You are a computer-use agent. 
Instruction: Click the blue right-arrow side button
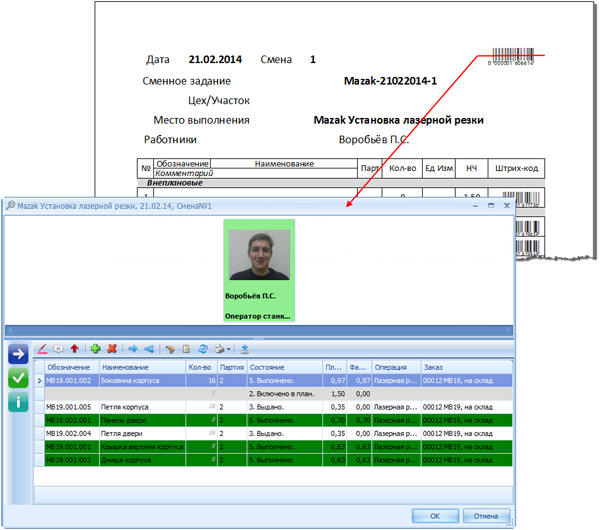18,354
